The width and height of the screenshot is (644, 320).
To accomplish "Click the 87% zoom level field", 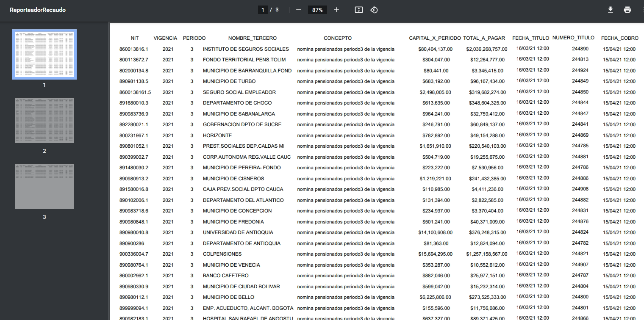I will click(317, 10).
